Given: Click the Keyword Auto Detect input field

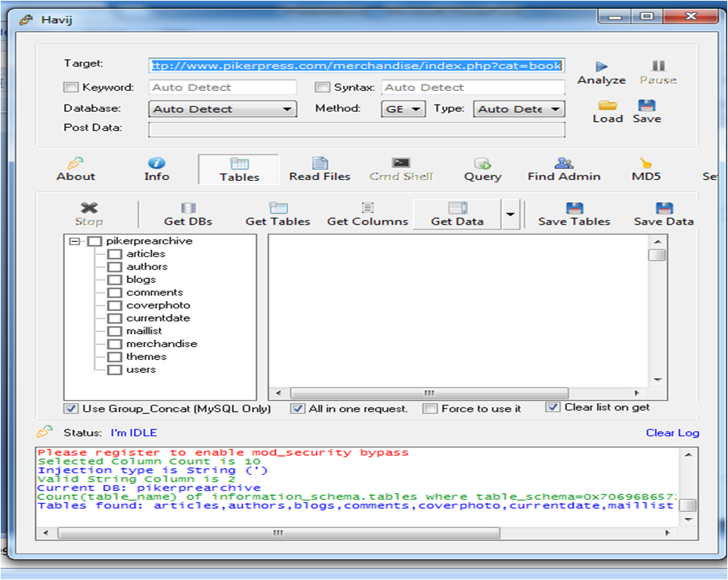Looking at the screenshot, I should [222, 87].
